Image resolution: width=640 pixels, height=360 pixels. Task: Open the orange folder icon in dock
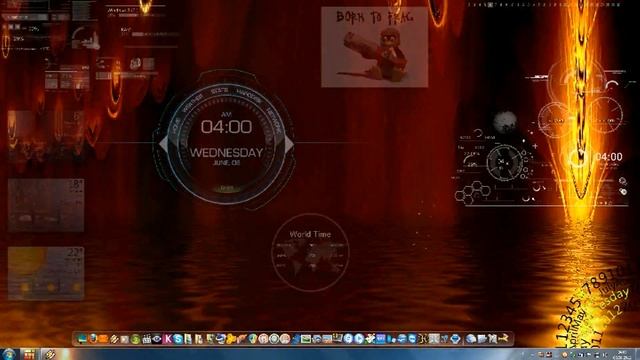[103, 339]
